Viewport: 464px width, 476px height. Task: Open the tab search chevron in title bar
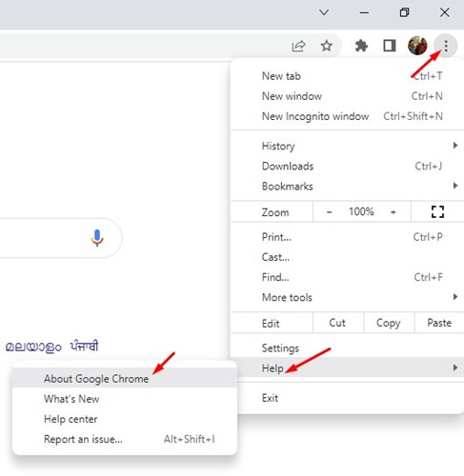click(x=324, y=12)
